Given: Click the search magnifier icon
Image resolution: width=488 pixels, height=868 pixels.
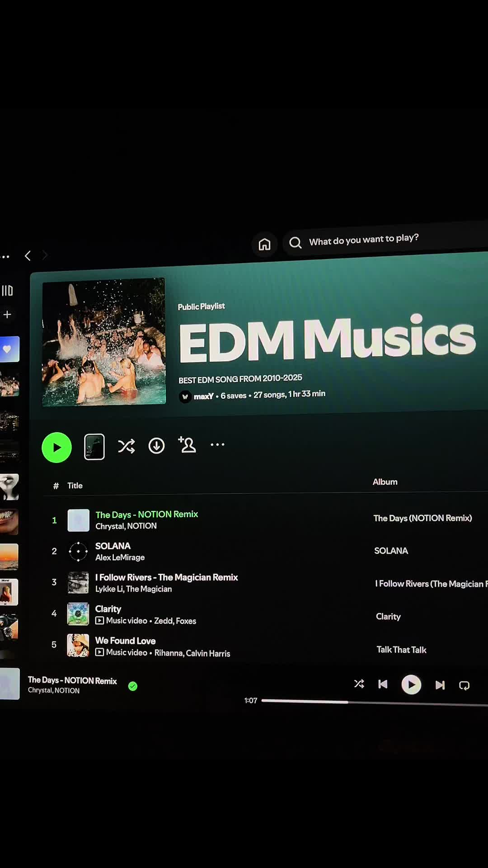Looking at the screenshot, I should 295,243.
